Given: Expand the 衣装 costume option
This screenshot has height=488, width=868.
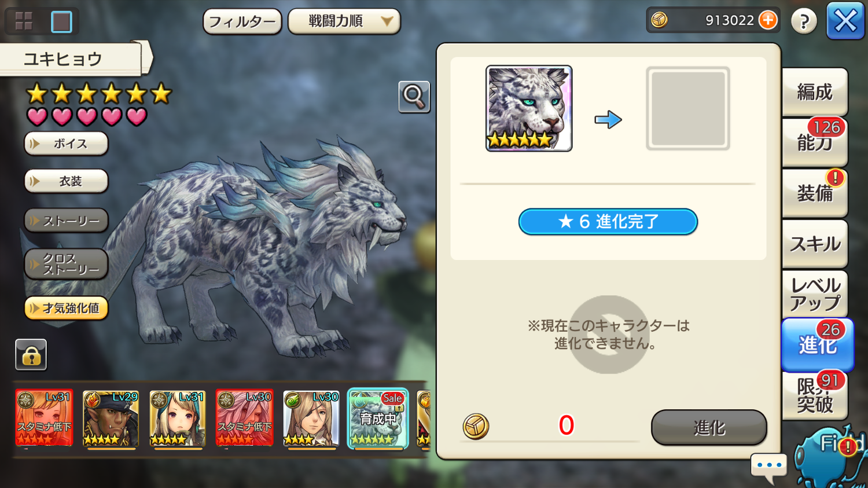Looking at the screenshot, I should (x=66, y=181).
